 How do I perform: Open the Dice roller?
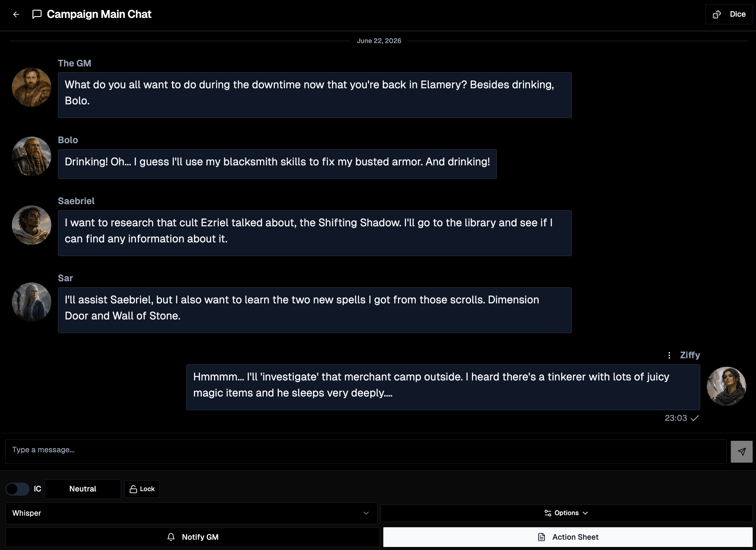coord(729,14)
